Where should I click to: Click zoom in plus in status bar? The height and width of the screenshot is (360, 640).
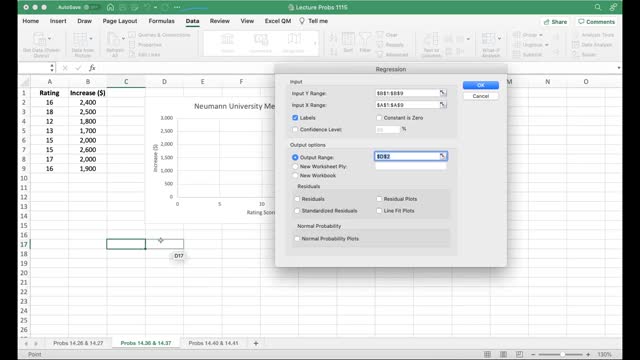point(588,354)
